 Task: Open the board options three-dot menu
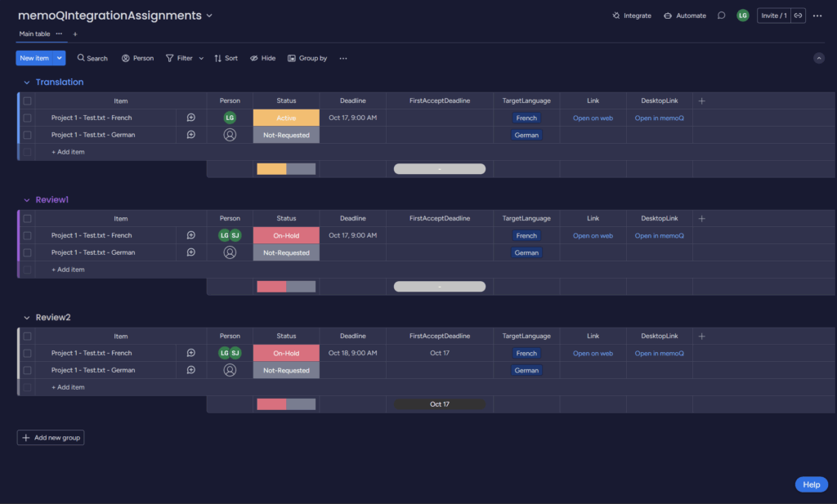(x=817, y=16)
